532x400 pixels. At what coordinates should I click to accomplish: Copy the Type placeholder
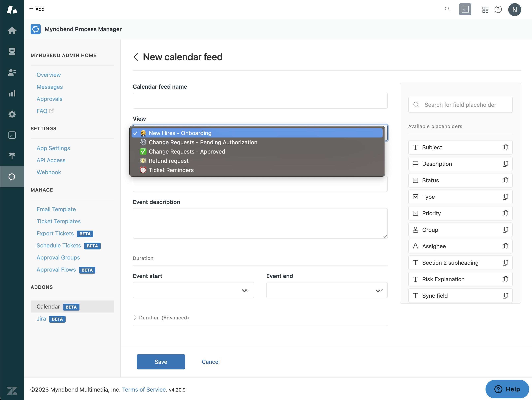pos(505,197)
